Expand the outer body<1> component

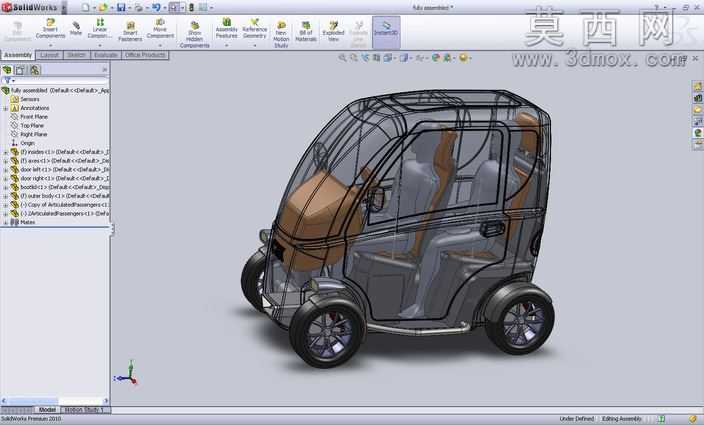[x=5, y=196]
